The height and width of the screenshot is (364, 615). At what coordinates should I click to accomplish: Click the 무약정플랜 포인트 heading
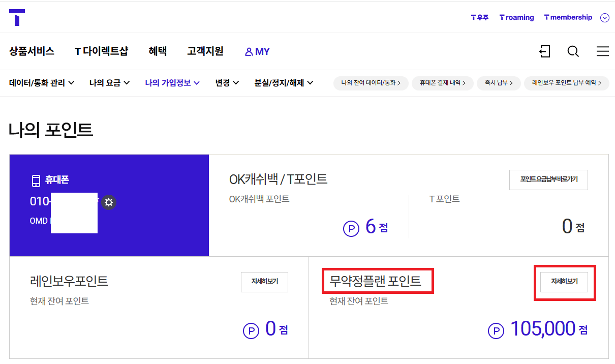(x=376, y=281)
